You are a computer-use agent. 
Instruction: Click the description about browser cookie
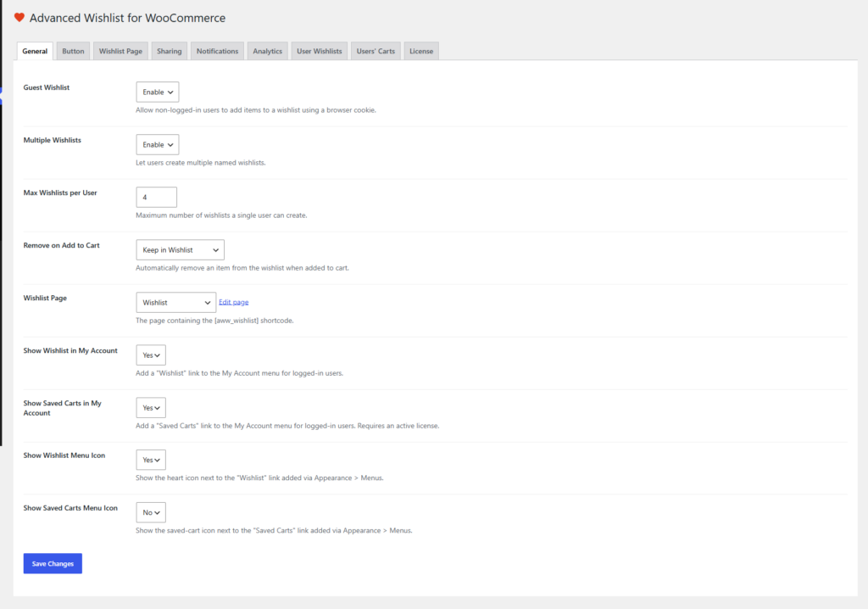tap(256, 110)
